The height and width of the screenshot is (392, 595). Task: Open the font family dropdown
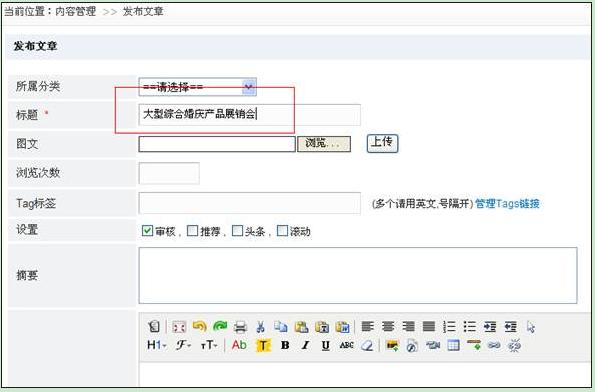coord(183,345)
